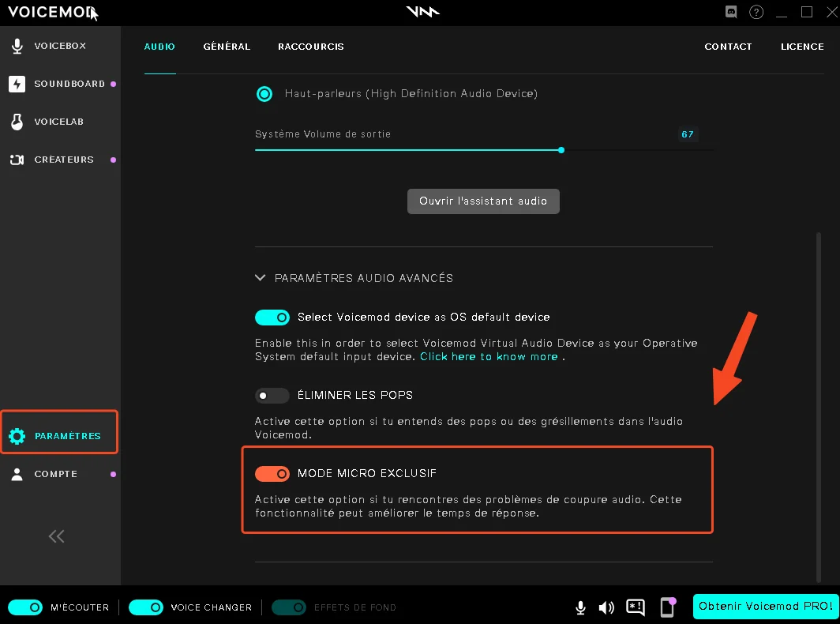Open the Licence tab
Image resolution: width=840 pixels, height=624 pixels.
point(802,47)
